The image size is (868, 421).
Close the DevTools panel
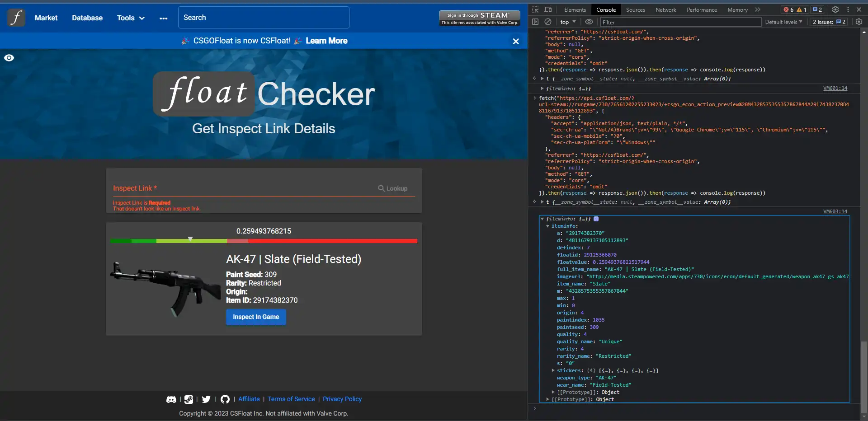[x=859, y=9]
